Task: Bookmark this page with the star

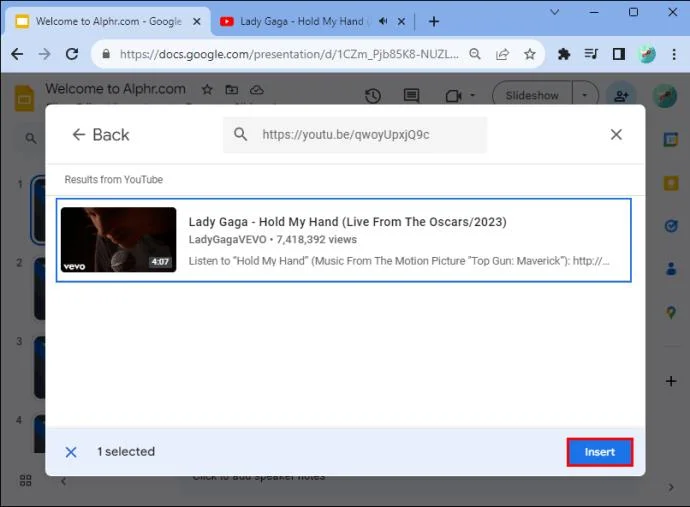Action: point(530,54)
